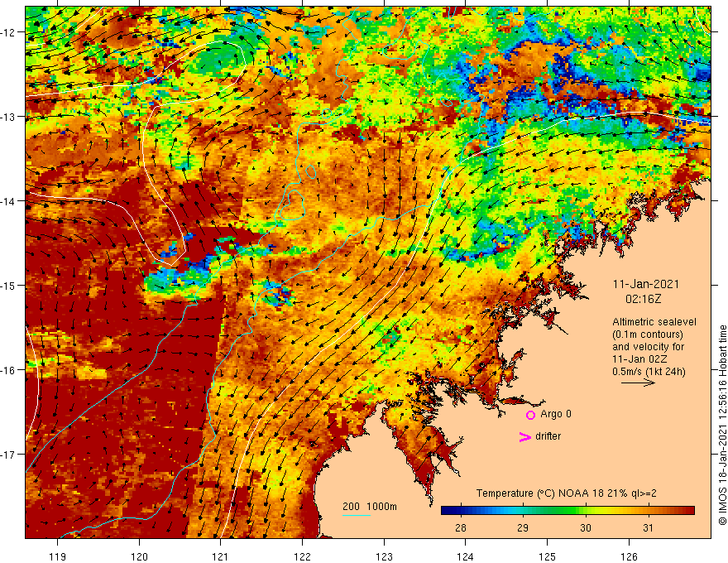This screenshot has height=563, width=728.
Task: Click the temperature color scale bar
Action: 568,511
